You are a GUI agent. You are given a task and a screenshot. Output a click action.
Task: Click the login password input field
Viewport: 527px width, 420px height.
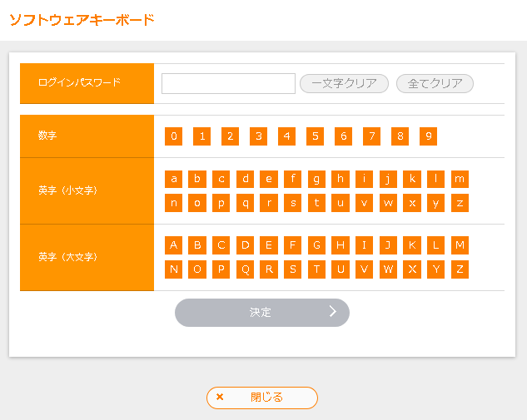coord(228,83)
